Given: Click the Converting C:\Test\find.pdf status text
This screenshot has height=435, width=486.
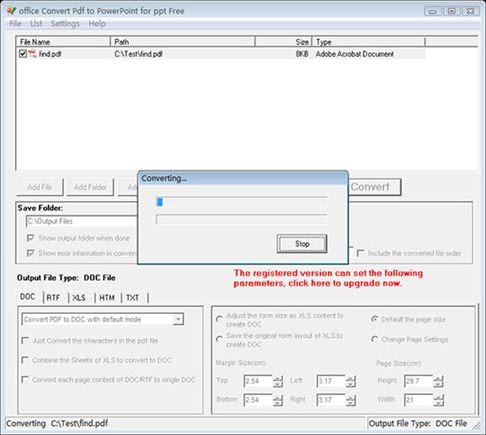Looking at the screenshot, I should pyautogui.click(x=57, y=423).
